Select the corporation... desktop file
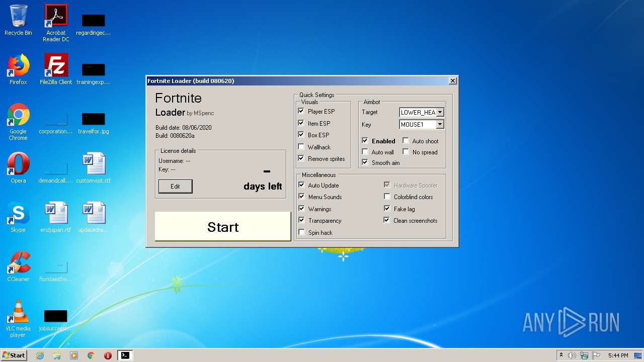The width and height of the screenshot is (644, 362). [x=56, y=122]
